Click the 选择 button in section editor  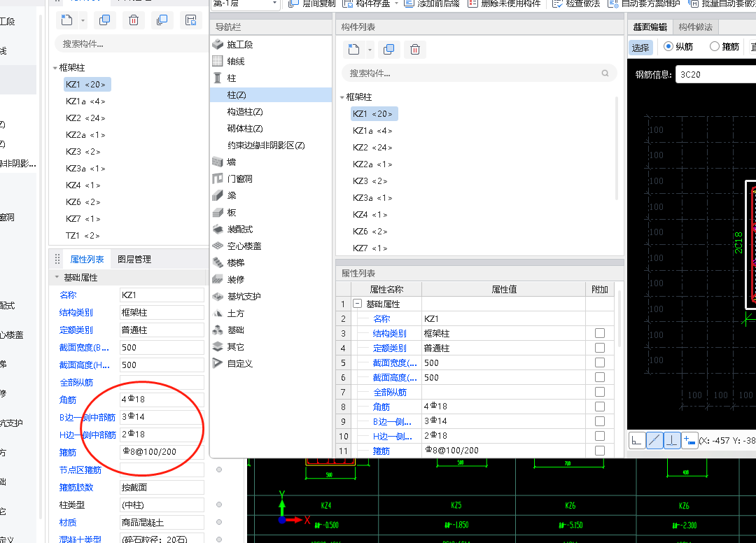point(640,47)
